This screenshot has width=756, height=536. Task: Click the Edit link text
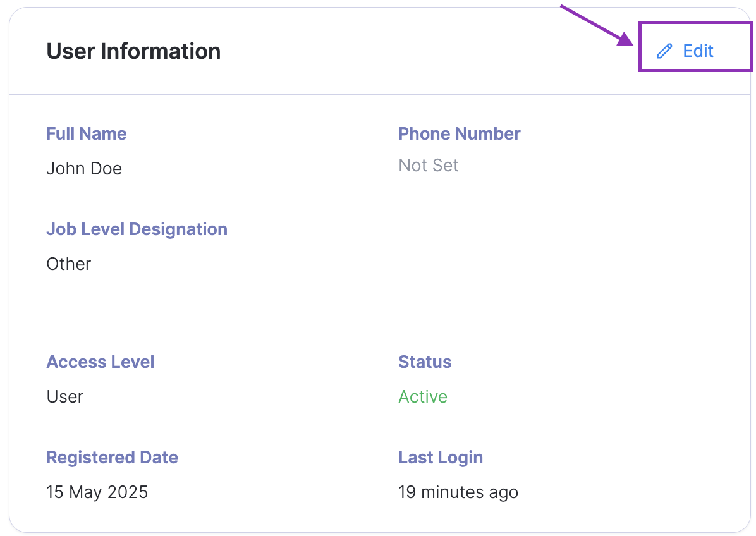pyautogui.click(x=698, y=51)
